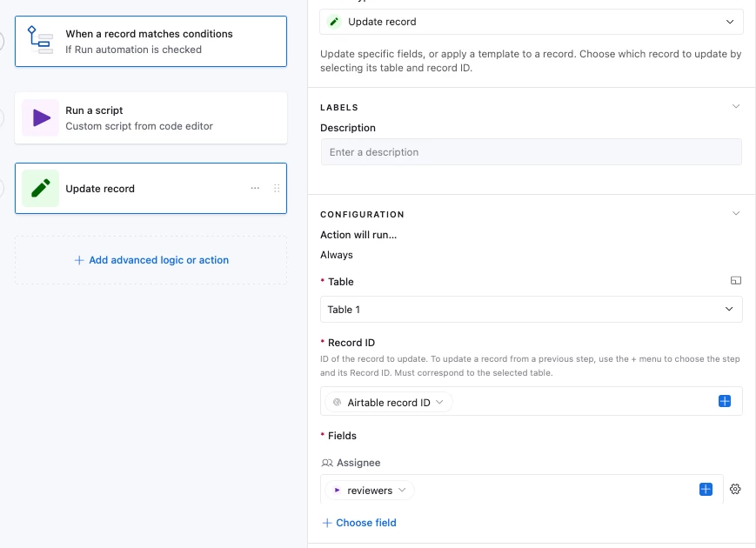Click the trigger conditions icon

40,41
